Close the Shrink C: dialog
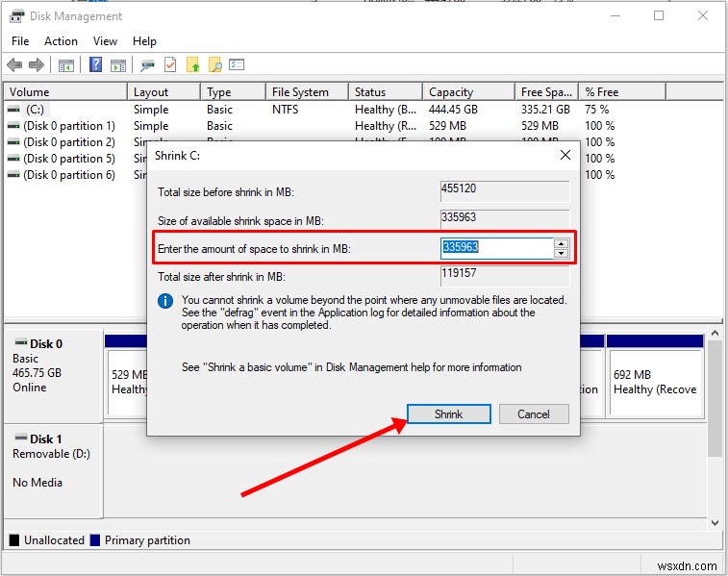This screenshot has width=728, height=576. (565, 155)
